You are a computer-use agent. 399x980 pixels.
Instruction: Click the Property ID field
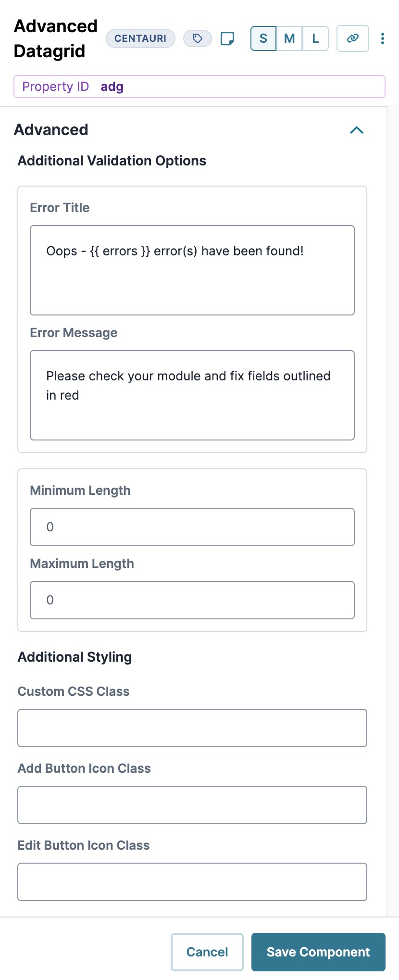pos(199,87)
